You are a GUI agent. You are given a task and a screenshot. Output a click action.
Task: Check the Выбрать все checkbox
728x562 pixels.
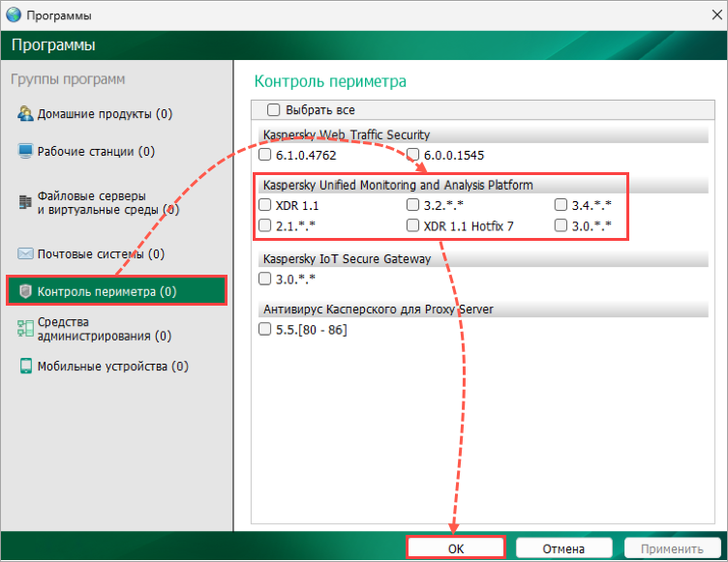273,110
